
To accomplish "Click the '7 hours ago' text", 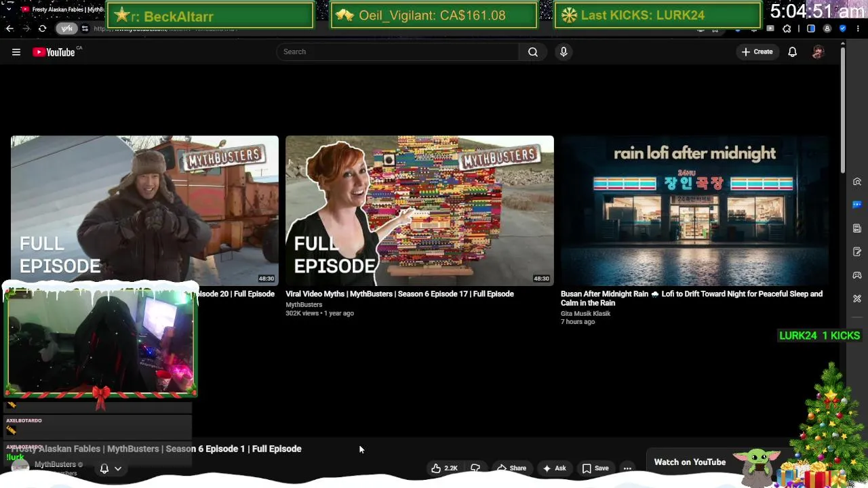I will (x=578, y=322).
